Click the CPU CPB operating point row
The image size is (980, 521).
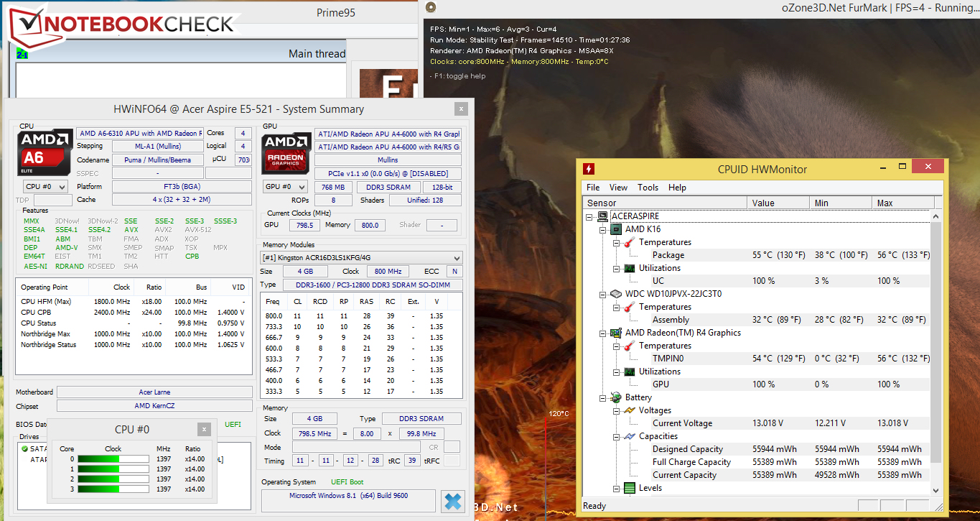[x=134, y=313]
